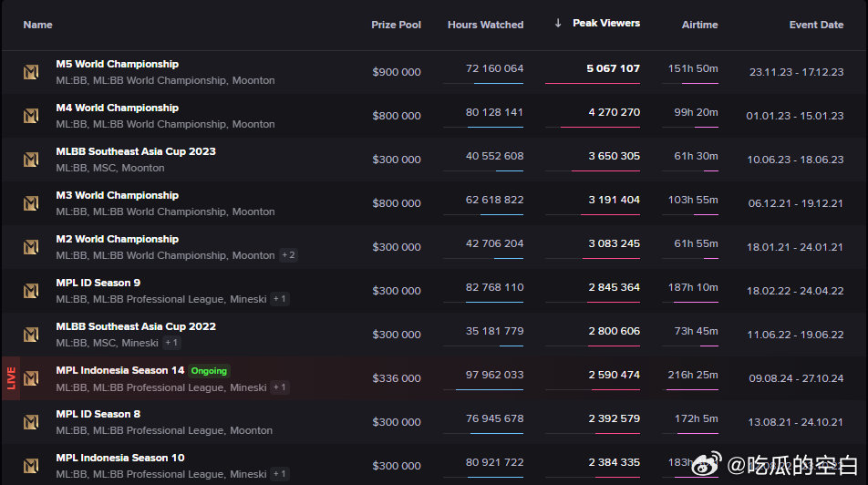The width and height of the screenshot is (868, 485).
Task: Open the MPL Indonesia Season 10 event
Action: click(x=120, y=458)
